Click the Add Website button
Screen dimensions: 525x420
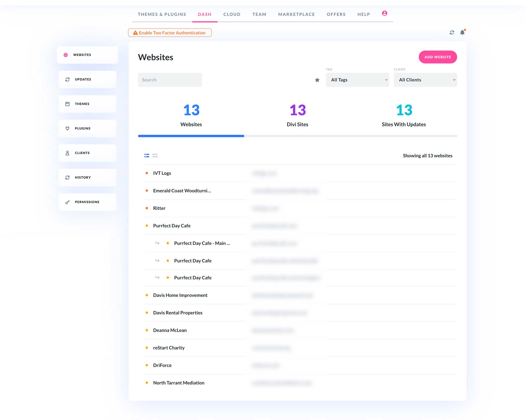pyautogui.click(x=437, y=57)
